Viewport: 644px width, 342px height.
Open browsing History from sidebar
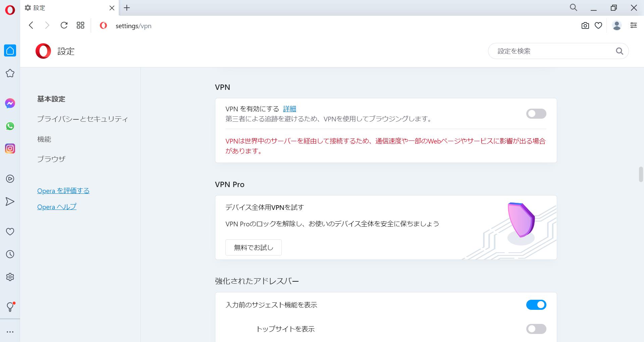click(10, 254)
